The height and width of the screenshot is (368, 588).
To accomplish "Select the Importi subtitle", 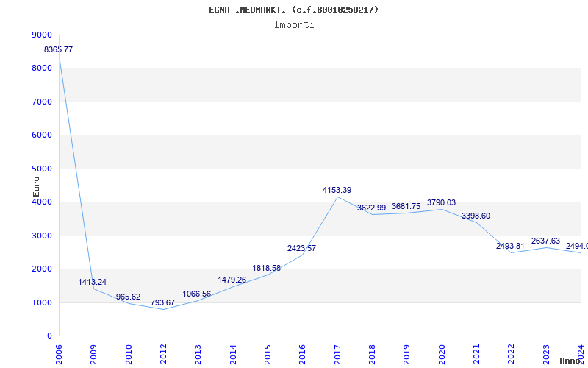I will (x=294, y=24).
